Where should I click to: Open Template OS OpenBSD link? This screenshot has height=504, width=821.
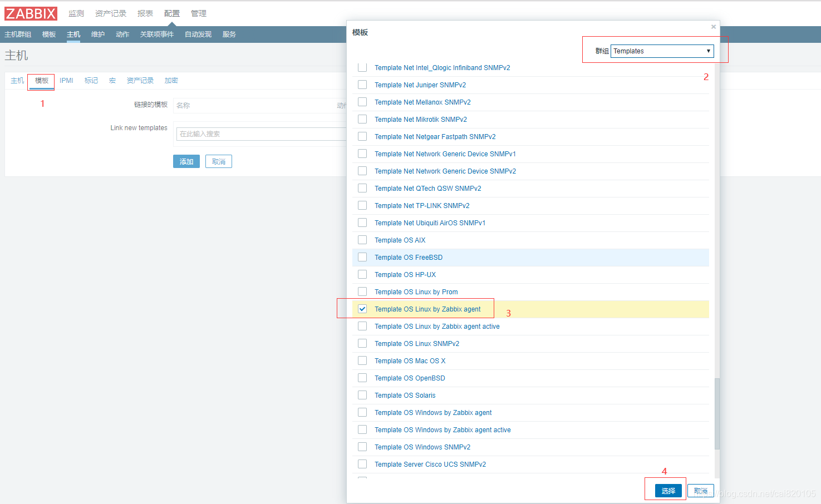pos(410,378)
